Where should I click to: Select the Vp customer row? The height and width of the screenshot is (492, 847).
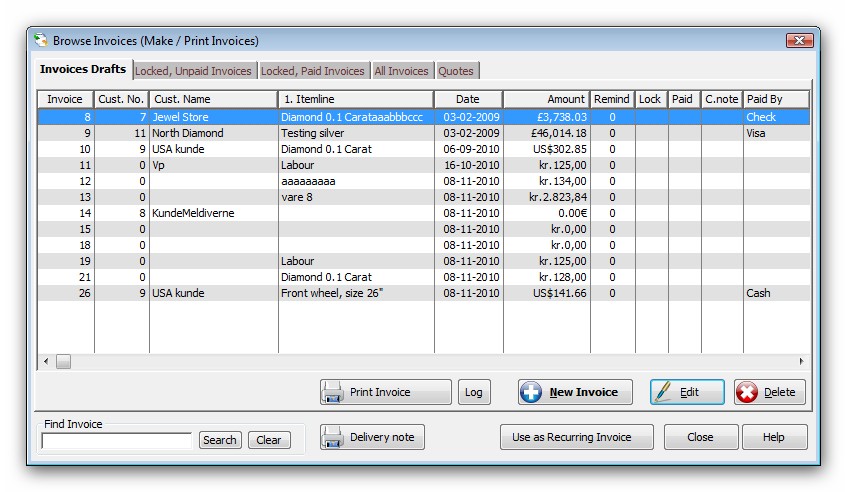pos(424,165)
